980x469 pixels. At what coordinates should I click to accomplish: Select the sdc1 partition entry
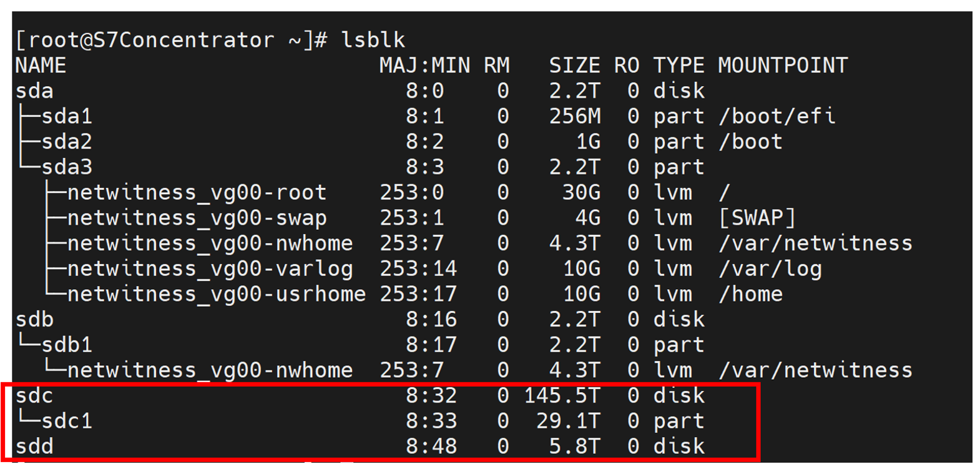pyautogui.click(x=67, y=421)
